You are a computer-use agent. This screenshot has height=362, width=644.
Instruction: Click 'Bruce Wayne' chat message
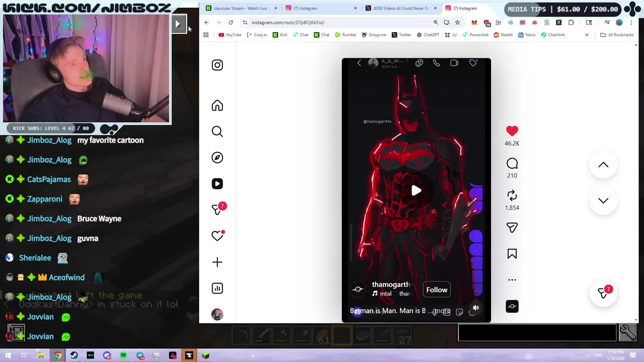coord(99,219)
